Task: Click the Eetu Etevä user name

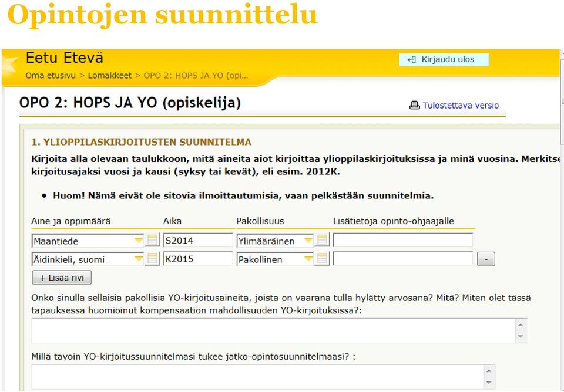Action: coord(65,58)
